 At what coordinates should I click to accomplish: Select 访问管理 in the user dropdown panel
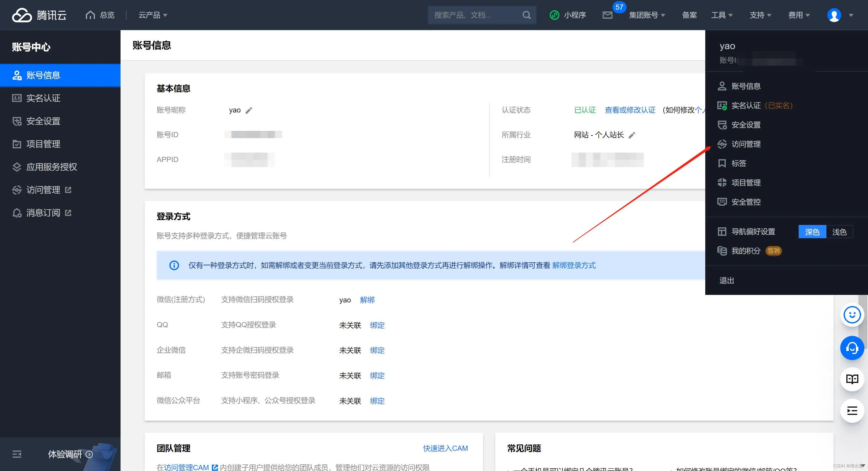point(746,144)
